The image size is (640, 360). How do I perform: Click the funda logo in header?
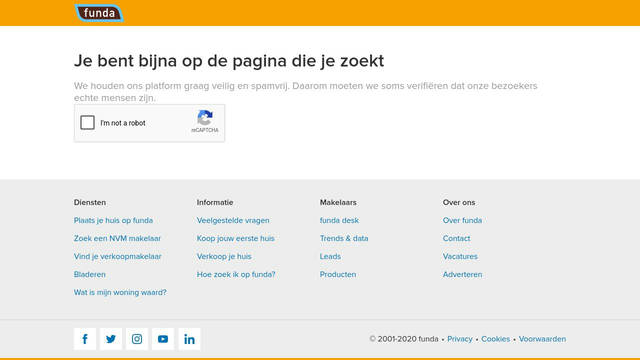[x=99, y=13]
